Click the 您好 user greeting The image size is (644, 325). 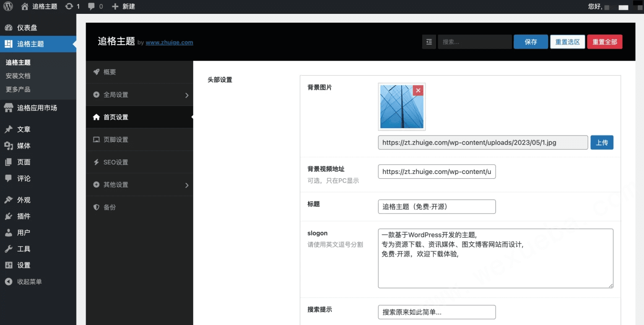coord(595,6)
